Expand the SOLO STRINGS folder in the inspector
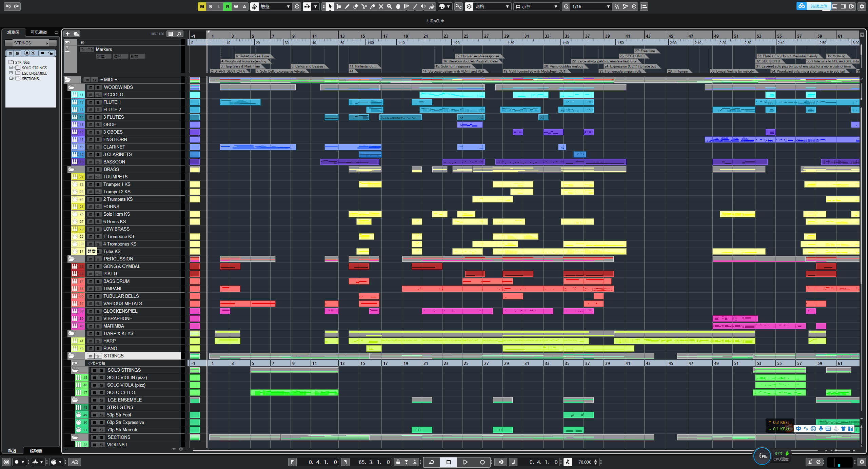 click(11, 67)
